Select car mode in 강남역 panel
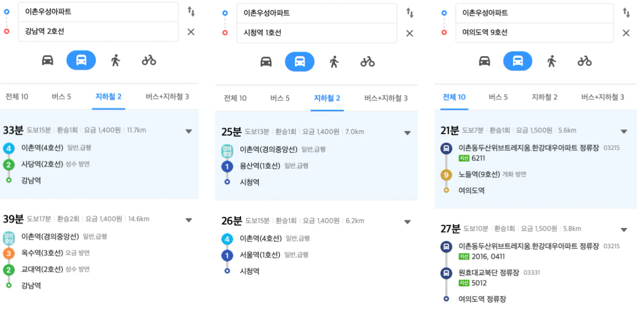The width and height of the screenshot is (644, 313). 47,60
